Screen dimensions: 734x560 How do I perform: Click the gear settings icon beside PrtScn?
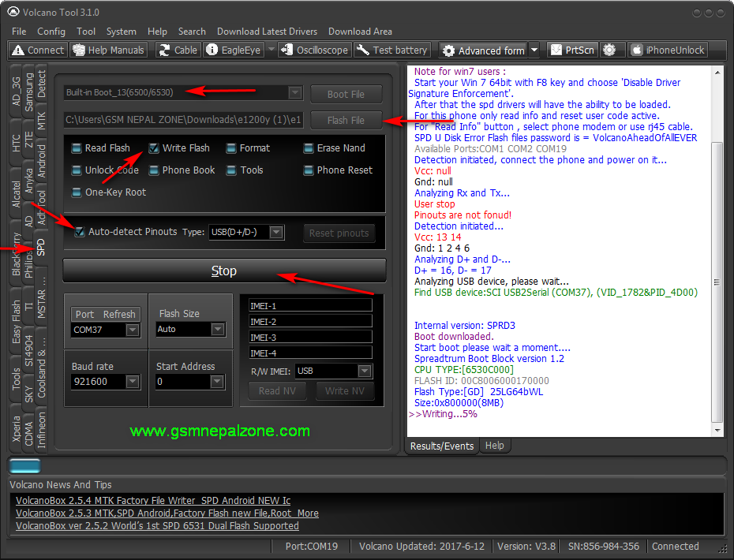[x=609, y=50]
